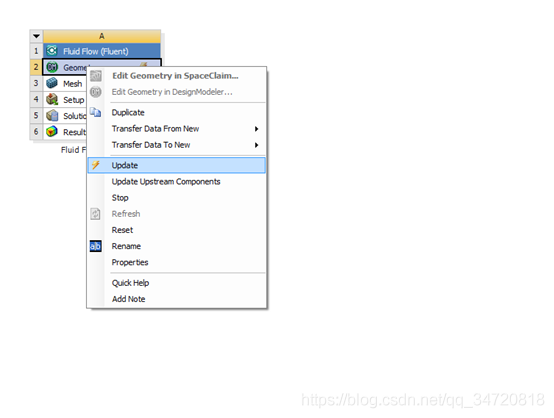Click the Setup cell icon

[x=52, y=99]
